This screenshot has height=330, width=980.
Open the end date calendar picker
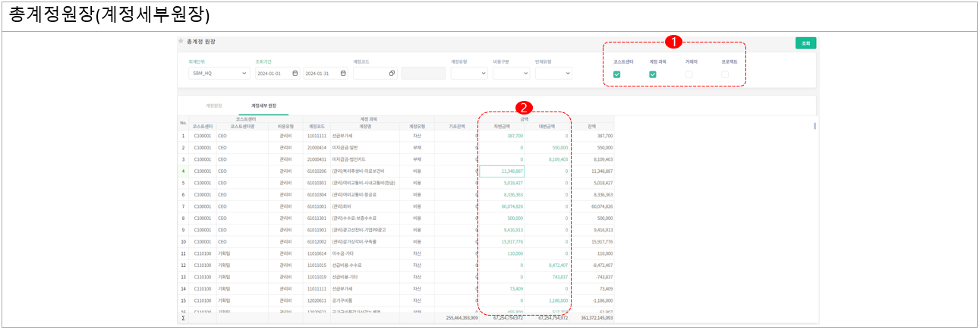(343, 74)
